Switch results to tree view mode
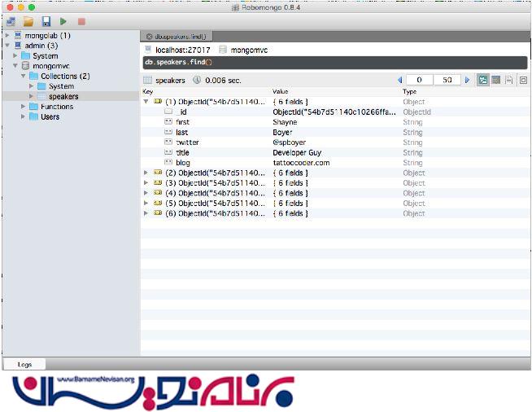This screenshot has width=532, height=412. click(x=482, y=81)
